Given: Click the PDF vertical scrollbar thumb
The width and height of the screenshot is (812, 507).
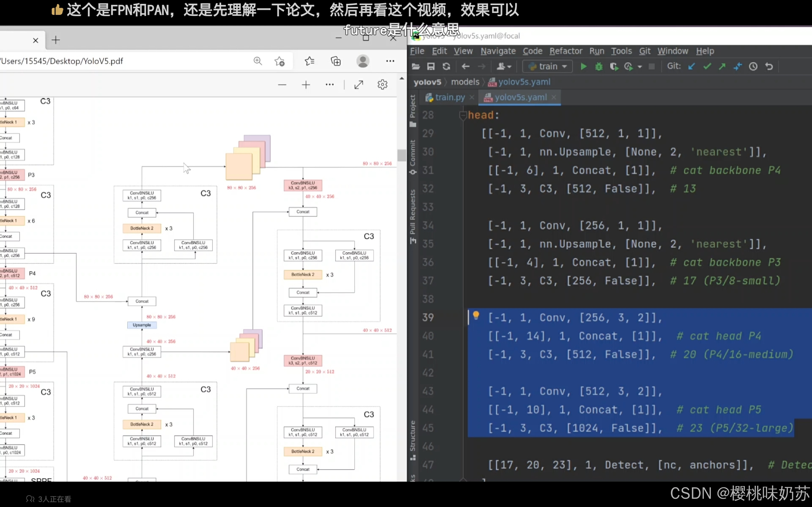Looking at the screenshot, I should 402,155.
